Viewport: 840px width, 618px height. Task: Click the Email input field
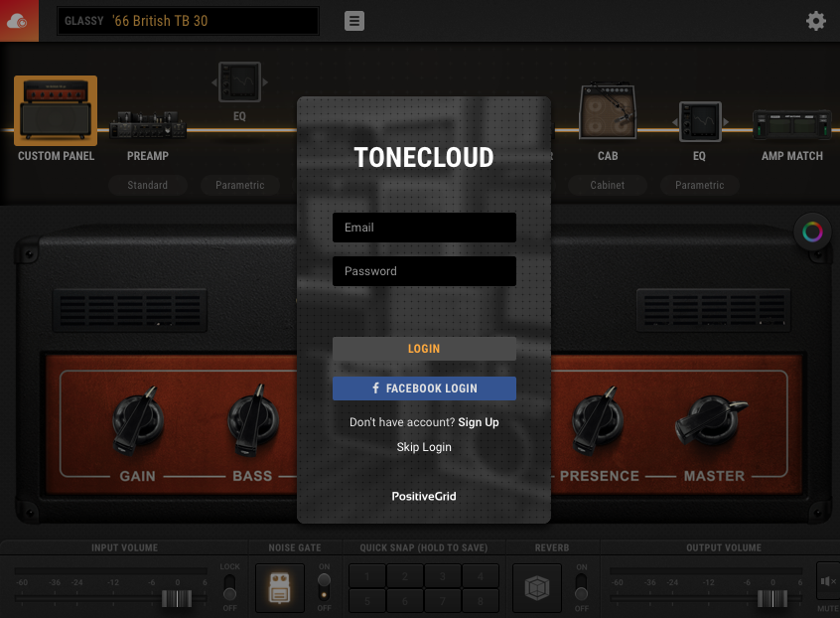point(424,228)
